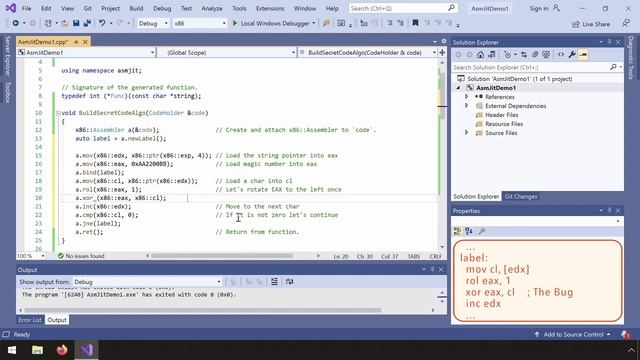This screenshot has width=640, height=360.
Task: Click the feedback icon near Live Share
Action: tap(626, 24)
